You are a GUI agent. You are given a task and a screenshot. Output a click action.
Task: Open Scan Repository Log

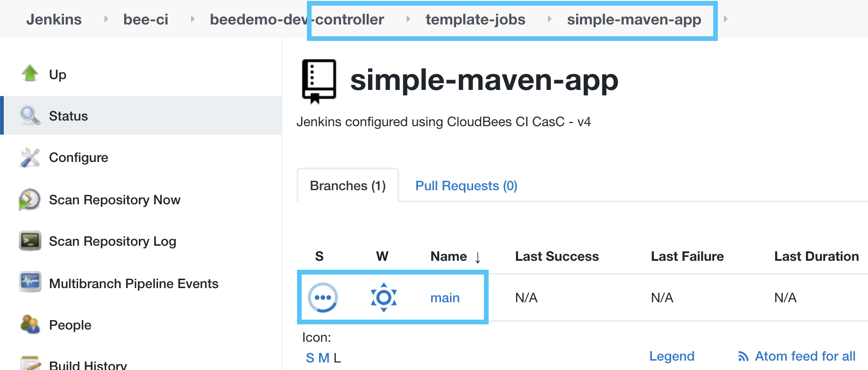[113, 241]
